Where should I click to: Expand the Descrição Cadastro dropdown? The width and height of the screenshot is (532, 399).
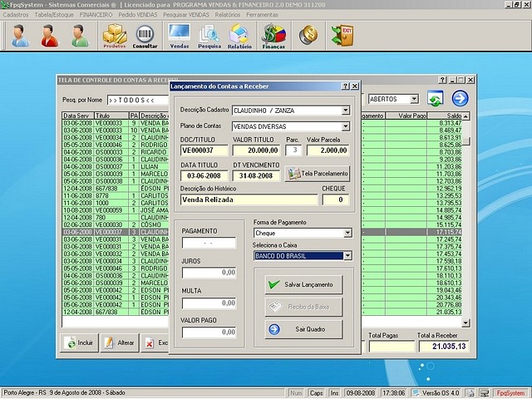pos(346,110)
